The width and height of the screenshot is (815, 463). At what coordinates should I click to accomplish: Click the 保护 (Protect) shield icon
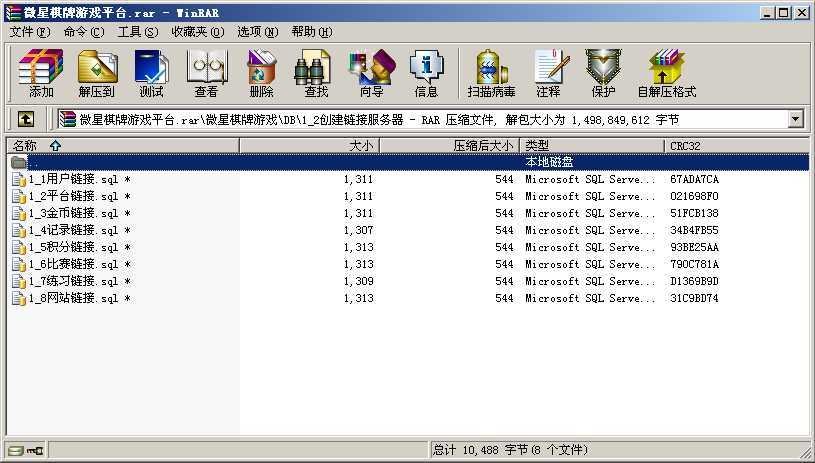point(603,73)
